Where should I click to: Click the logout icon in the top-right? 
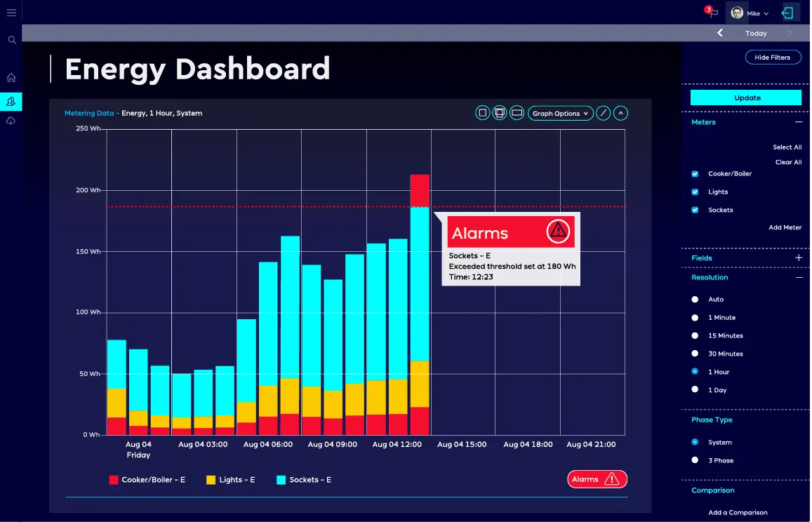pyautogui.click(x=788, y=13)
